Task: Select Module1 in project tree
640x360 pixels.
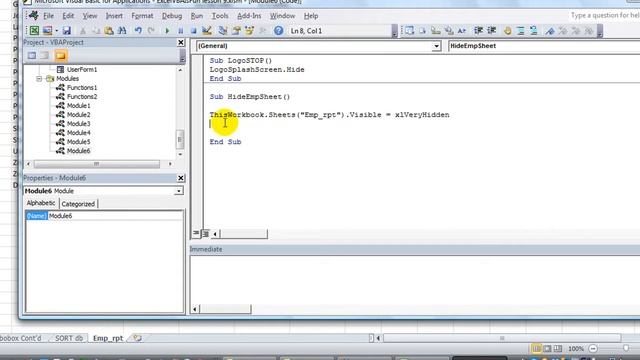Action: coord(78,105)
